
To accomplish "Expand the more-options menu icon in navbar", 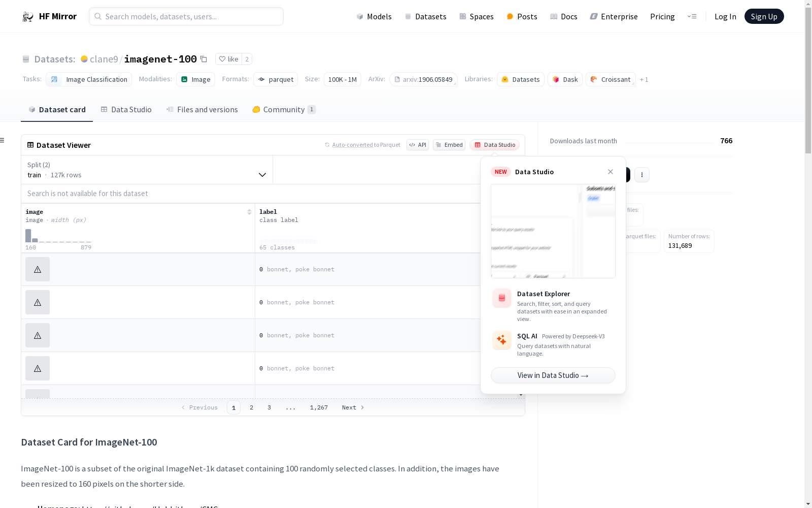I will tap(692, 16).
